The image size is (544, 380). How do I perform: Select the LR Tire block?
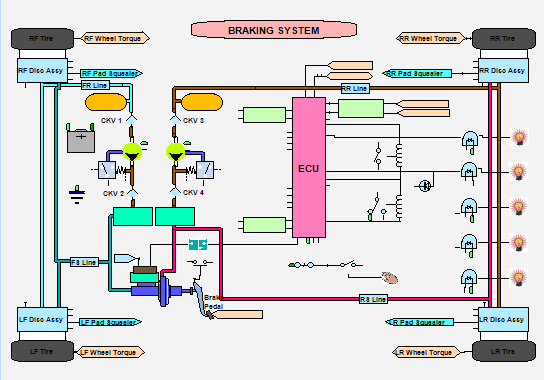504,351
